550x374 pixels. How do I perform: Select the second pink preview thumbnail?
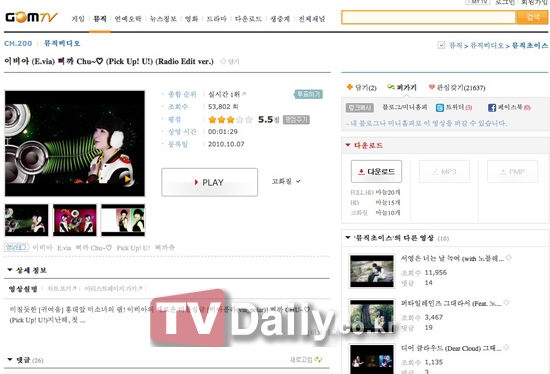[75, 220]
